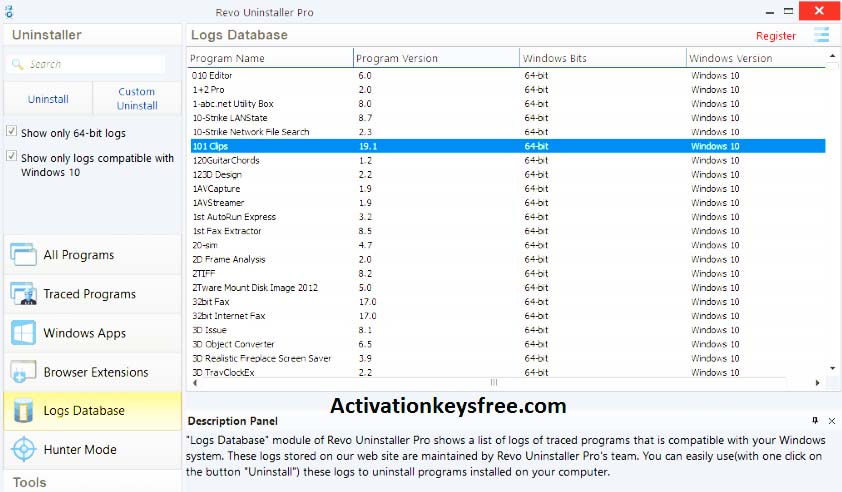Select 3D TrayClockEx row
Viewport: 842px width, 492px height.
tap(508, 372)
